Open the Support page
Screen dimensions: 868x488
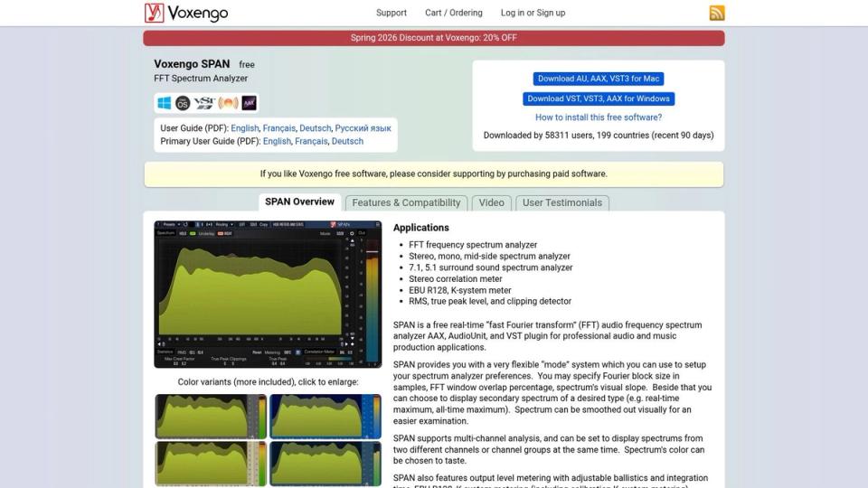point(392,13)
